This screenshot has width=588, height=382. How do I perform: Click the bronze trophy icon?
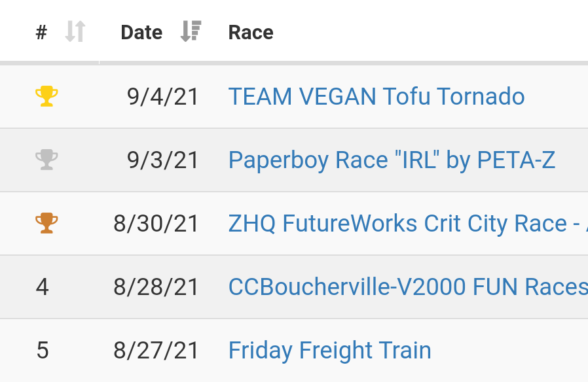coord(46,223)
